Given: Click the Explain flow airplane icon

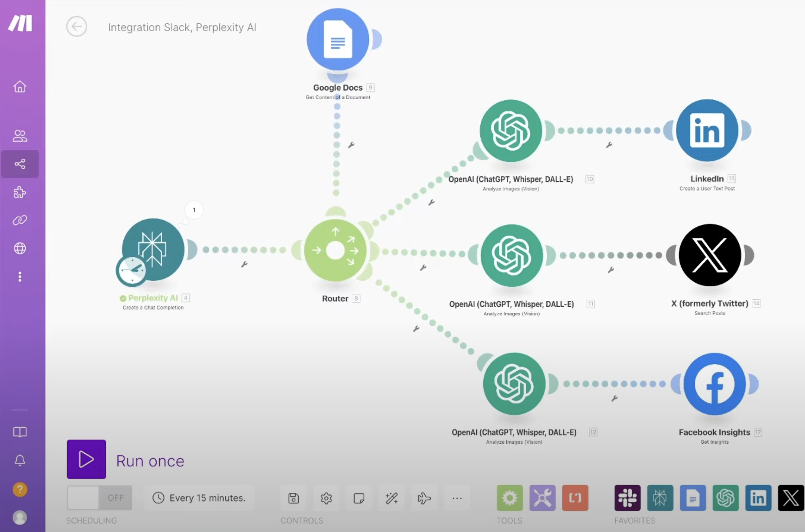Looking at the screenshot, I should pyautogui.click(x=424, y=498).
